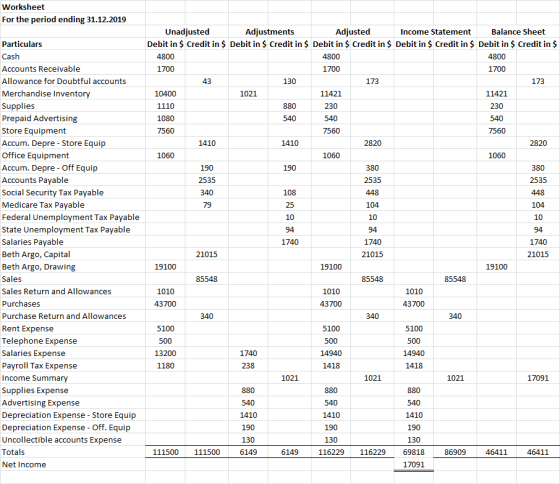Select the "Sales Return and Allowances" label
The width and height of the screenshot is (560, 484).
56,291
